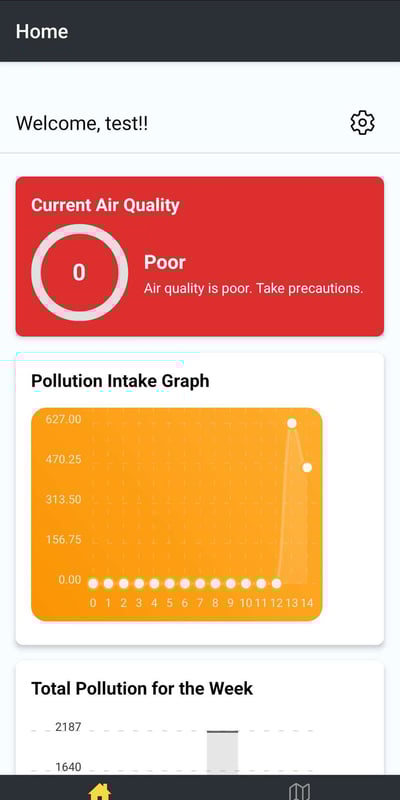Tap the Pollution Intake Graph title
The image size is (400, 800).
(x=120, y=381)
